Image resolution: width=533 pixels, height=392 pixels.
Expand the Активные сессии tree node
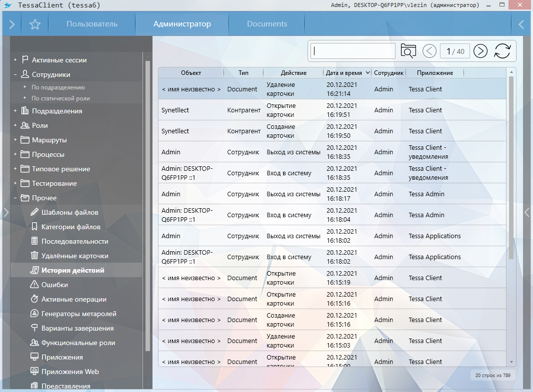point(15,60)
